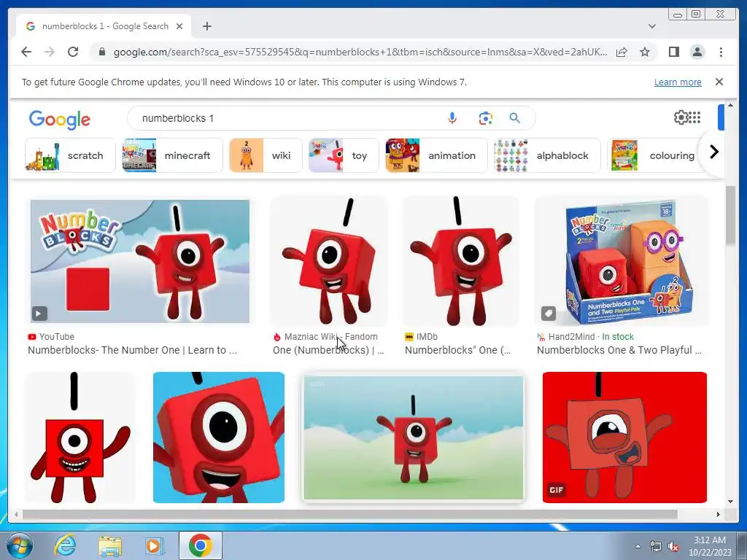Search by image with Google Lens
The image size is (747, 560).
485,118
